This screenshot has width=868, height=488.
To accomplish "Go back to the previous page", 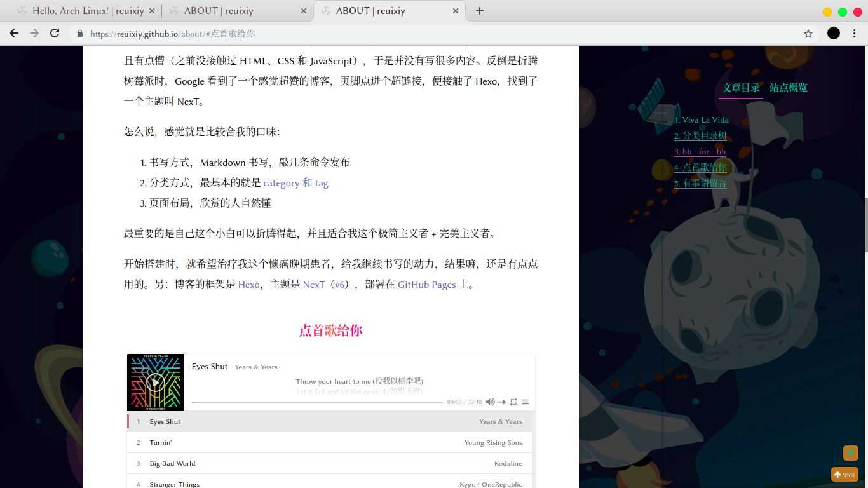I will click(x=14, y=34).
